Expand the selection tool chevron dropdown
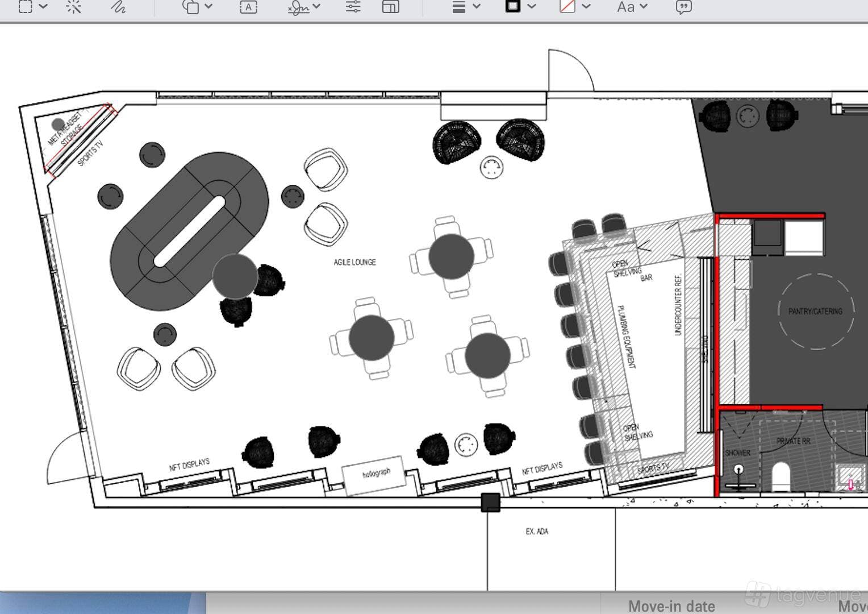This screenshot has height=614, width=868. point(43,7)
